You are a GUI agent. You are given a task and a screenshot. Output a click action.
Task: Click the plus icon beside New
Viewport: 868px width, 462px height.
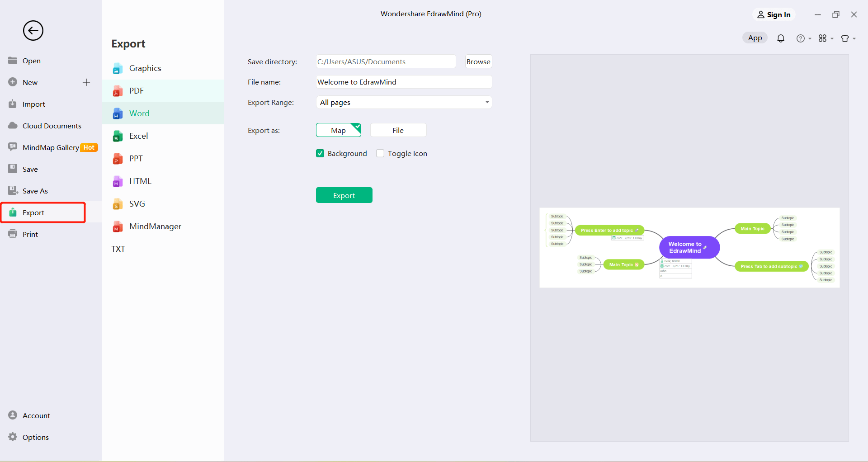coord(86,82)
